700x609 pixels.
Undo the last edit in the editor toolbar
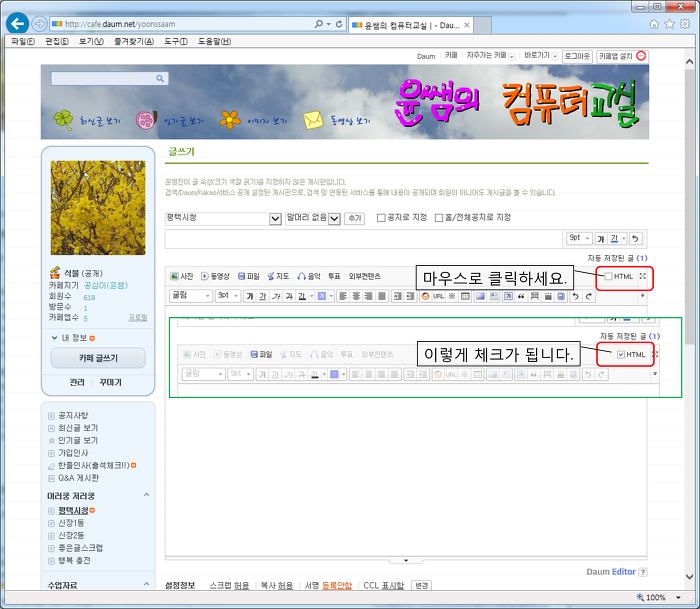point(575,296)
